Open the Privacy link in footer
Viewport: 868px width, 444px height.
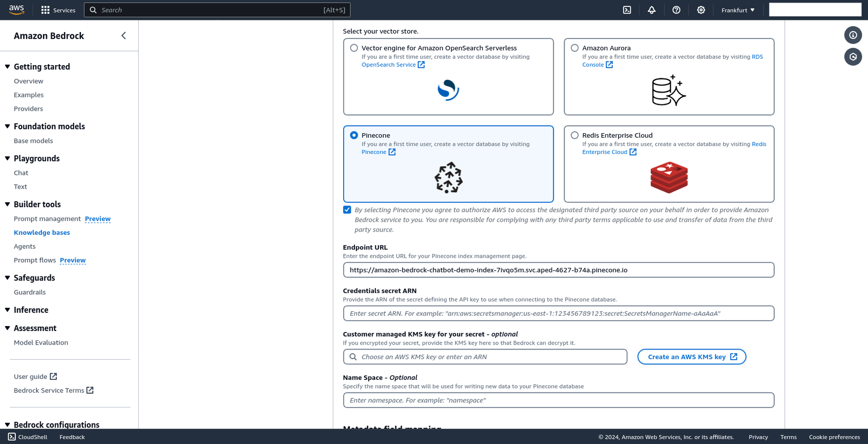[758, 437]
